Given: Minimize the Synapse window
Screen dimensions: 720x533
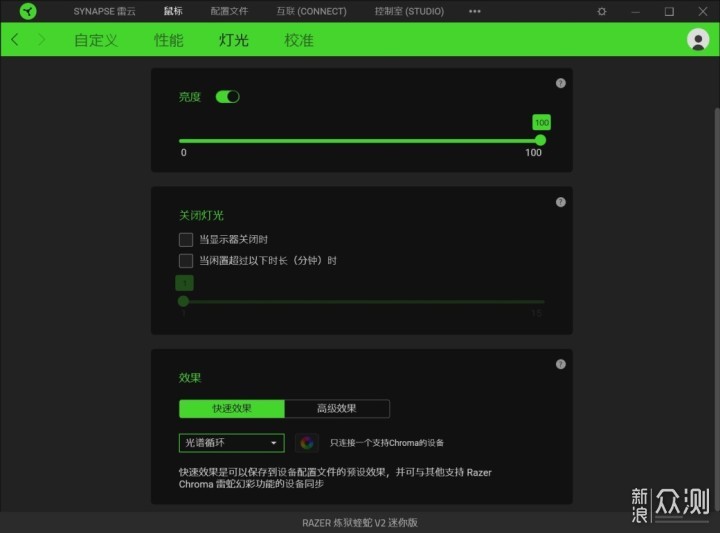Looking at the screenshot, I should click(x=636, y=11).
